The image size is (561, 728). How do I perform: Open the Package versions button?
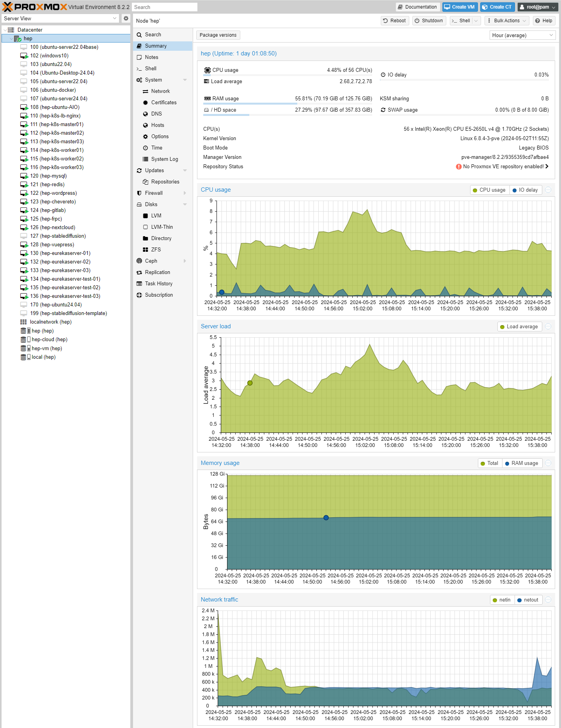[x=218, y=35]
